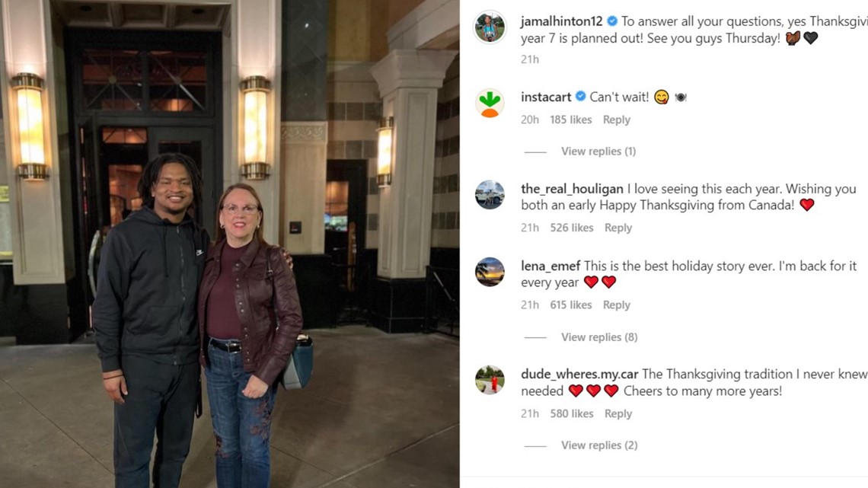Open lena_emef's sunset profile avatar
Screen dimensions: 868x488
(490, 272)
